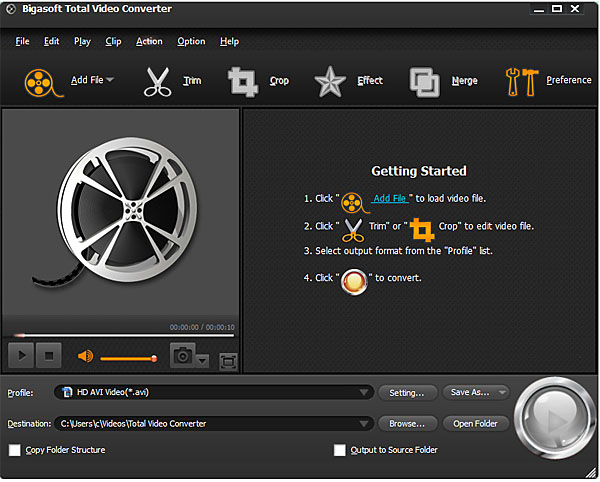Image resolution: width=600 pixels, height=482 pixels.
Task: Open the Option menu
Action: 191,41
